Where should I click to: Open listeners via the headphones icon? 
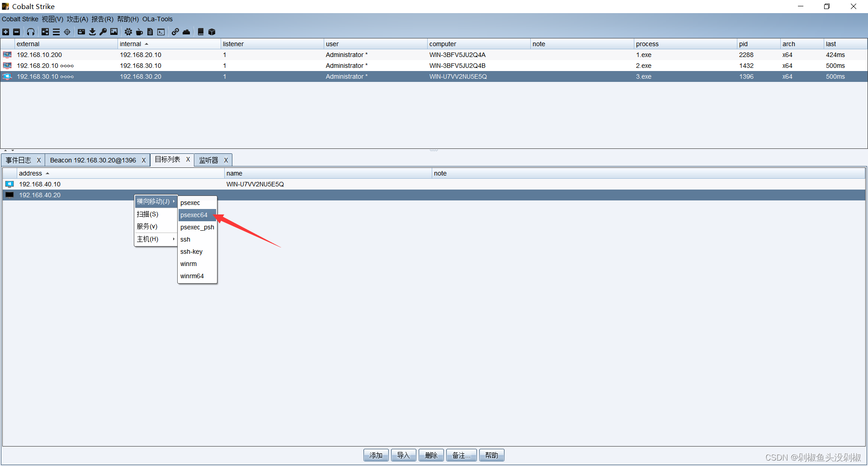31,32
